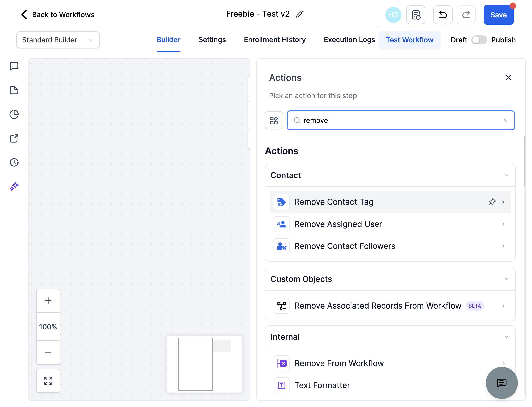Toggle the Draft/Publish switch
Screen dimensions: 532x407
tap(479, 40)
